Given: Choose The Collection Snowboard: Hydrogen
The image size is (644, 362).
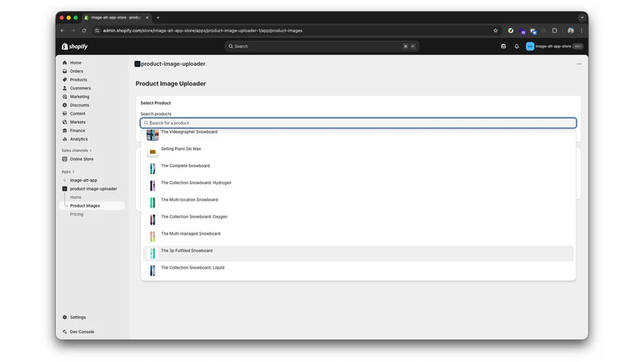Looking at the screenshot, I should 358,186.
